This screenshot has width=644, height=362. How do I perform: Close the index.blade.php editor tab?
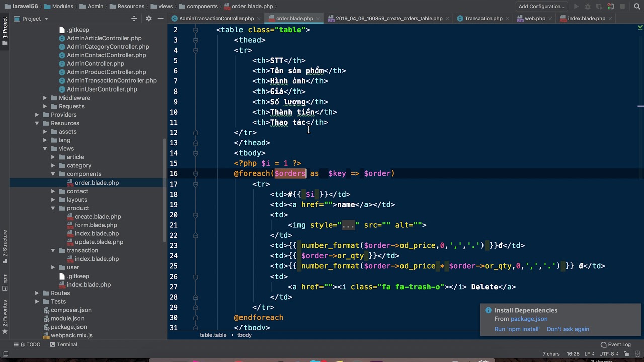click(x=611, y=19)
